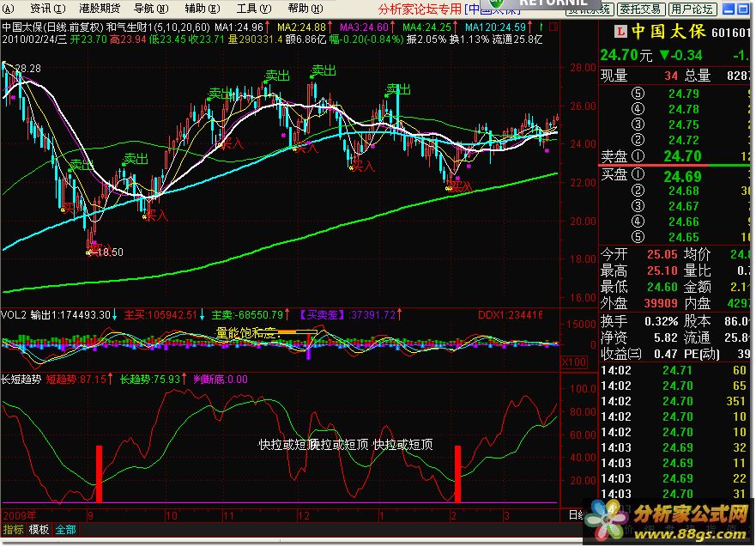This screenshot has height=547, width=756.
Task: Select the buy price 24.66
Action: (x=683, y=222)
